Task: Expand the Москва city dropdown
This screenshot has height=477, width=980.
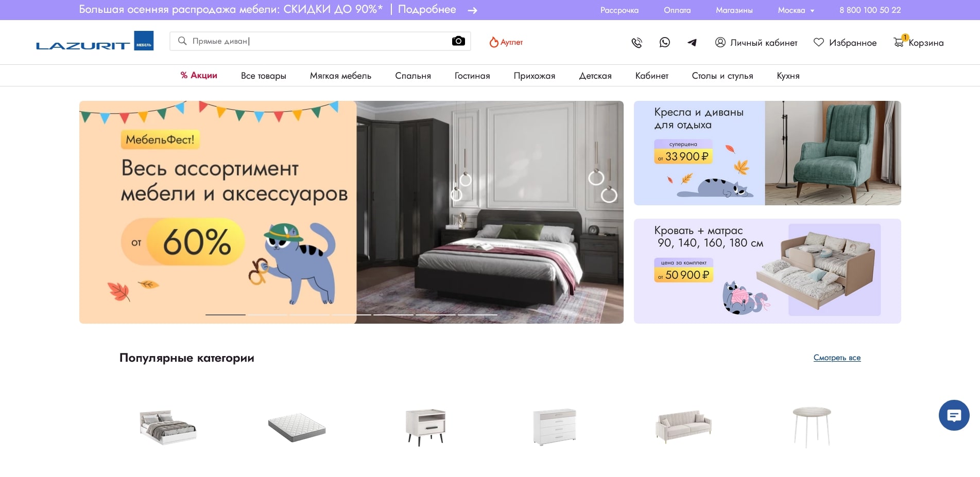Action: click(x=796, y=10)
